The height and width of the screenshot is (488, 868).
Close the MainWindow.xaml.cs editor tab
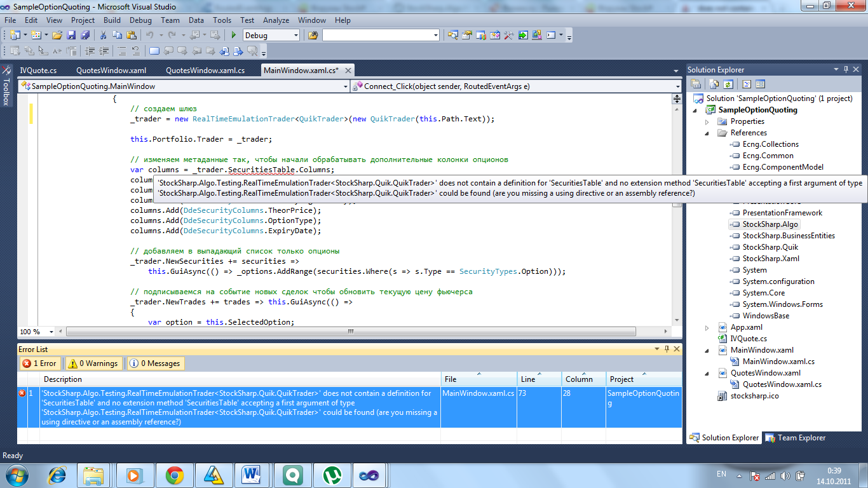click(347, 71)
